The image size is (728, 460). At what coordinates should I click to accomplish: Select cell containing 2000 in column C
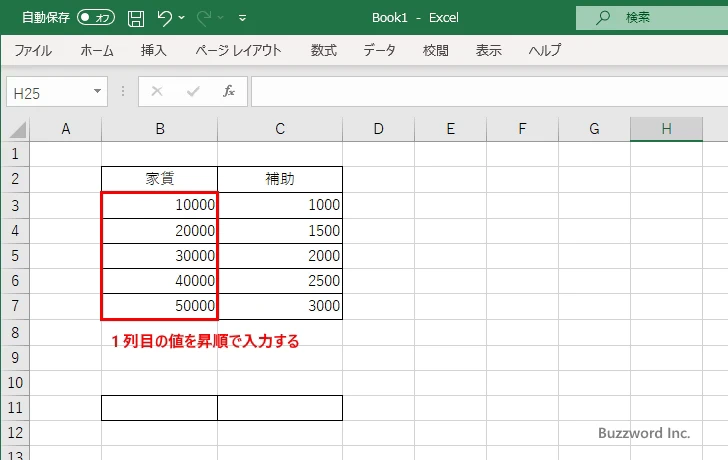(280, 256)
